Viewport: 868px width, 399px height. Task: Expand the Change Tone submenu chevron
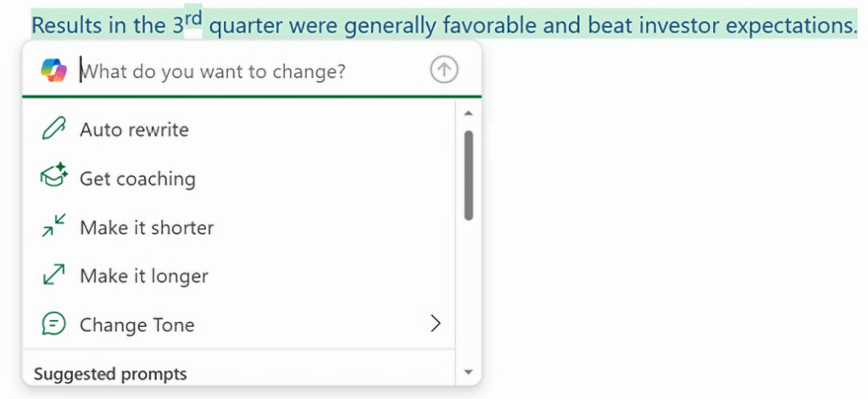(x=437, y=324)
